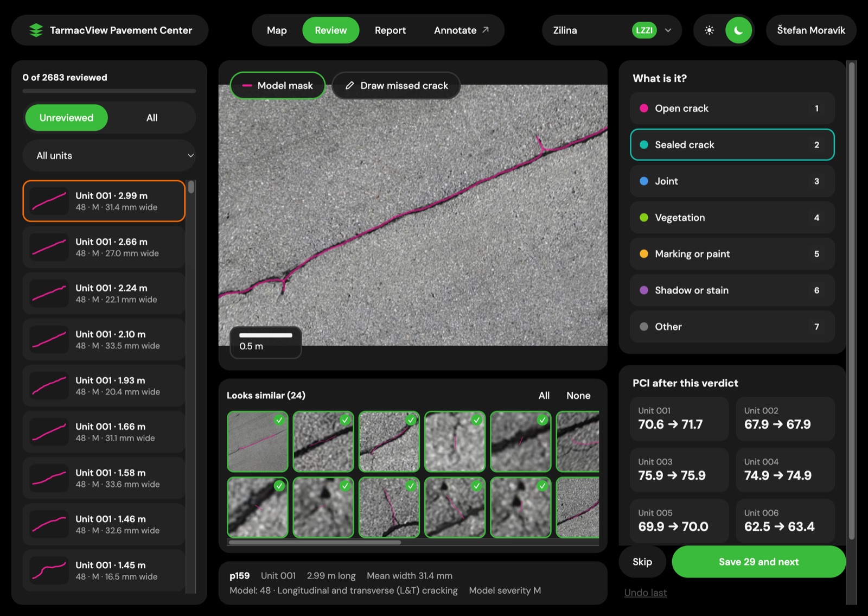The height and width of the screenshot is (616, 868).
Task: Open the Report tab
Action: tap(390, 30)
